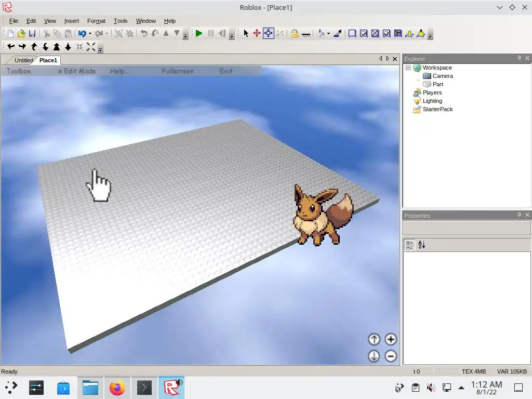Open the File menu
The width and height of the screenshot is (532, 399).
click(14, 21)
